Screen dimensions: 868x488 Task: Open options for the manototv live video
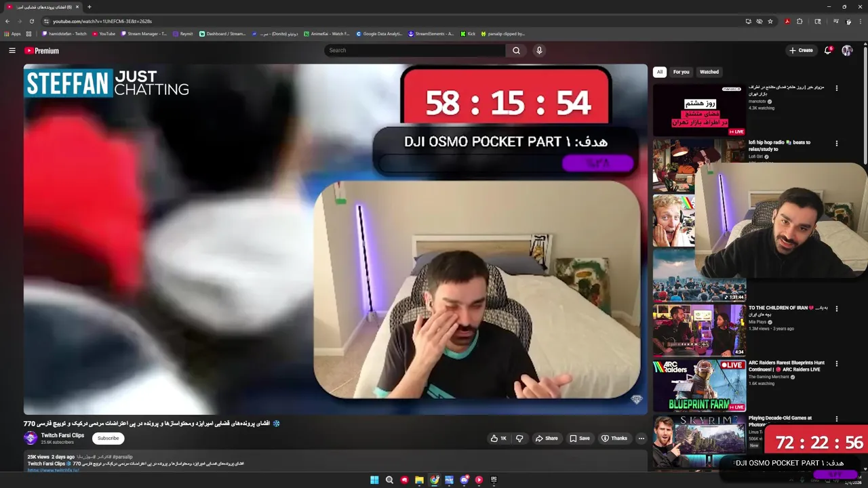click(x=836, y=88)
